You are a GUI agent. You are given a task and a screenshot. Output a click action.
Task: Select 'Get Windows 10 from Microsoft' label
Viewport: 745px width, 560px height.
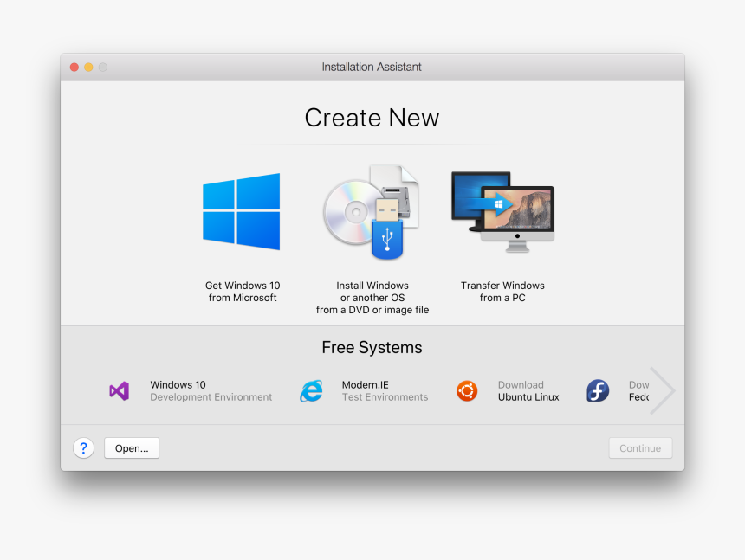(x=243, y=292)
